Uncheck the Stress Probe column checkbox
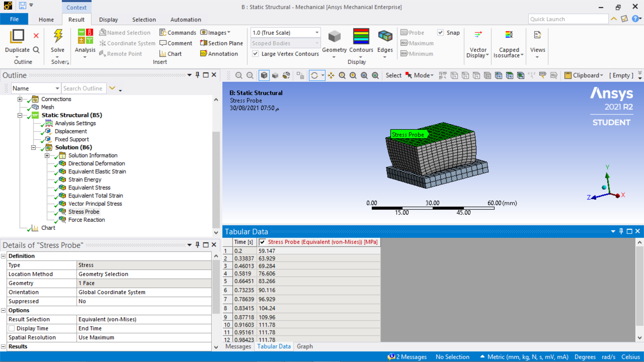The image size is (644, 362). [262, 242]
